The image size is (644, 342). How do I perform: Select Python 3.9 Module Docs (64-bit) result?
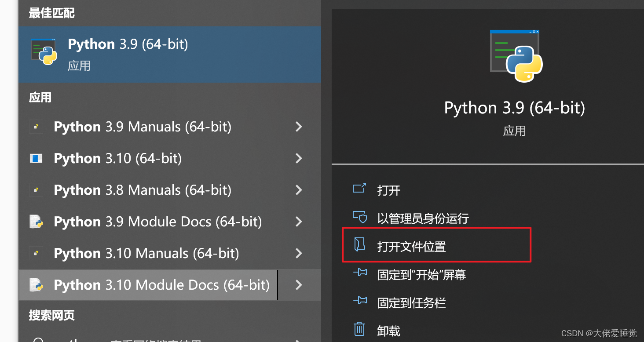158,222
